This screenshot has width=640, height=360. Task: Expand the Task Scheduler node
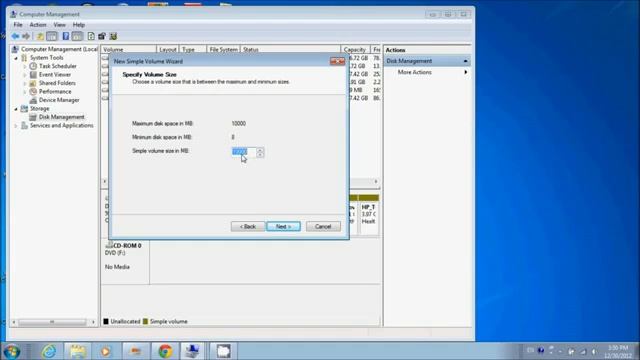point(25,66)
